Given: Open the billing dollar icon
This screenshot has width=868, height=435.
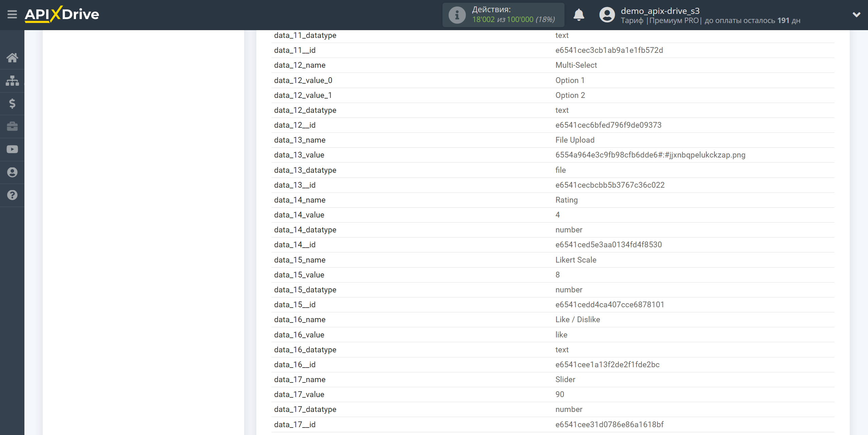Looking at the screenshot, I should tap(12, 103).
